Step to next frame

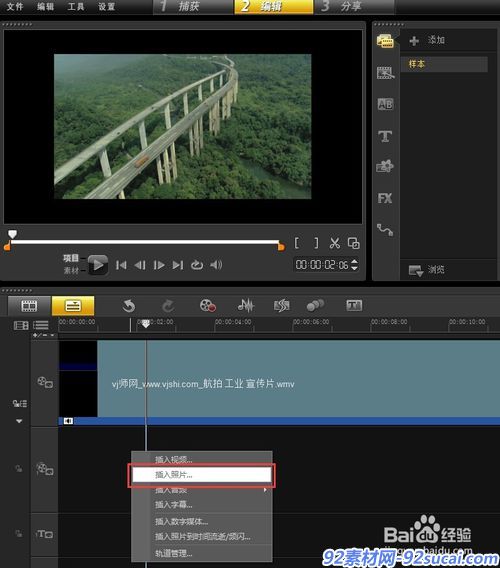coord(159,265)
